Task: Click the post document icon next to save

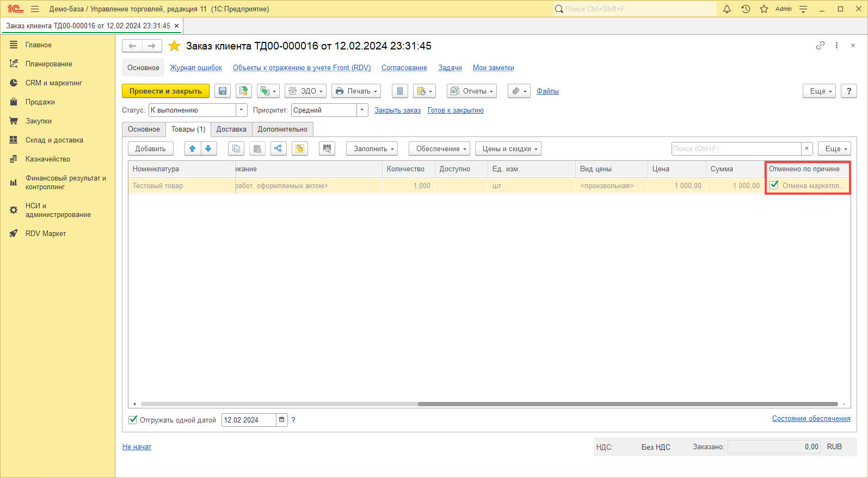Action: click(244, 91)
